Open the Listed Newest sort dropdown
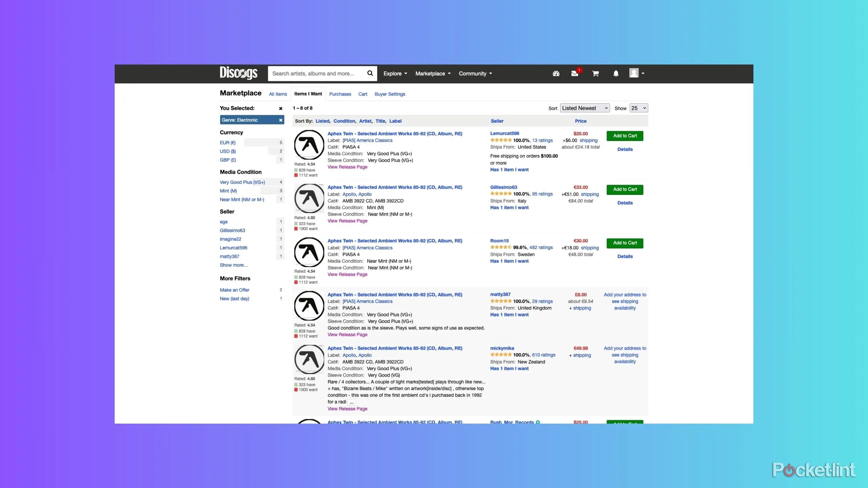 [x=585, y=108]
